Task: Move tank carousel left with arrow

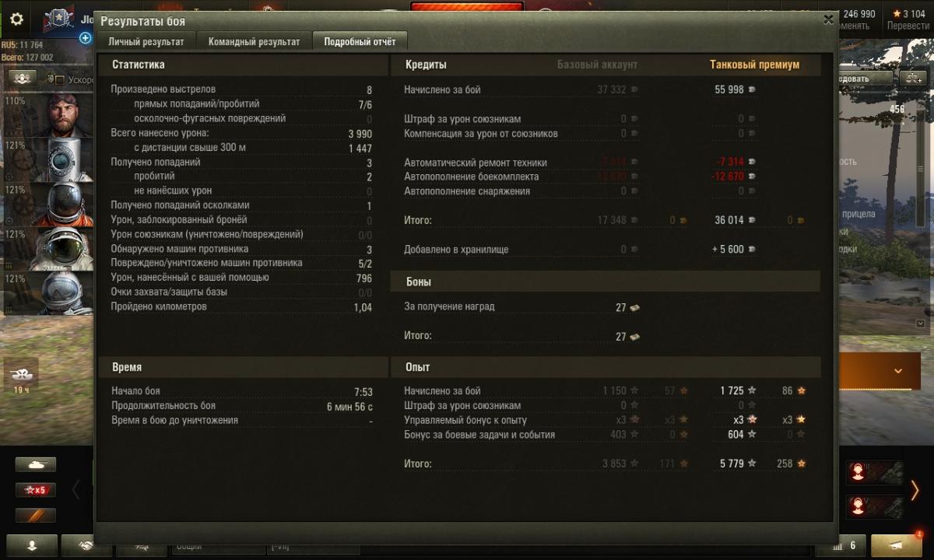Action: click(76, 490)
